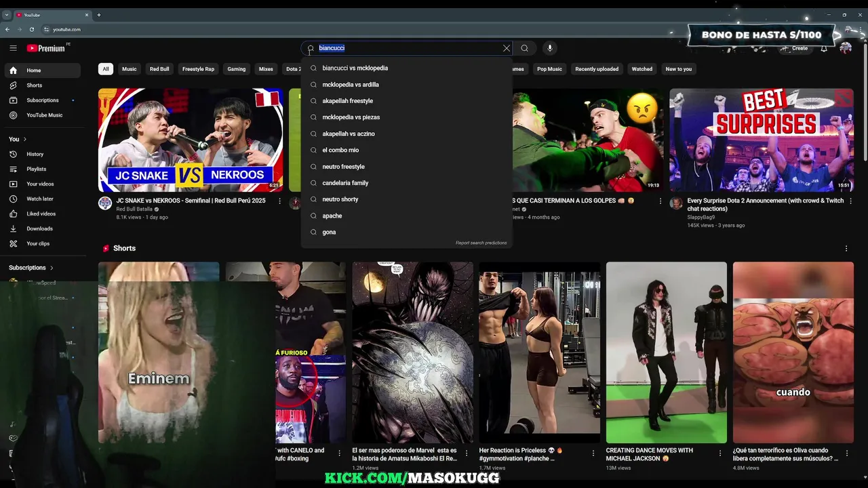
Task: Choose suggestion neutro freestyle
Action: tap(407, 167)
